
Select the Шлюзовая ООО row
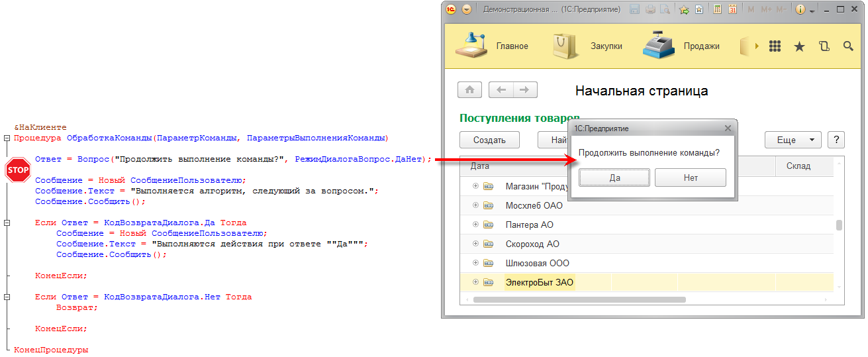coord(647,263)
